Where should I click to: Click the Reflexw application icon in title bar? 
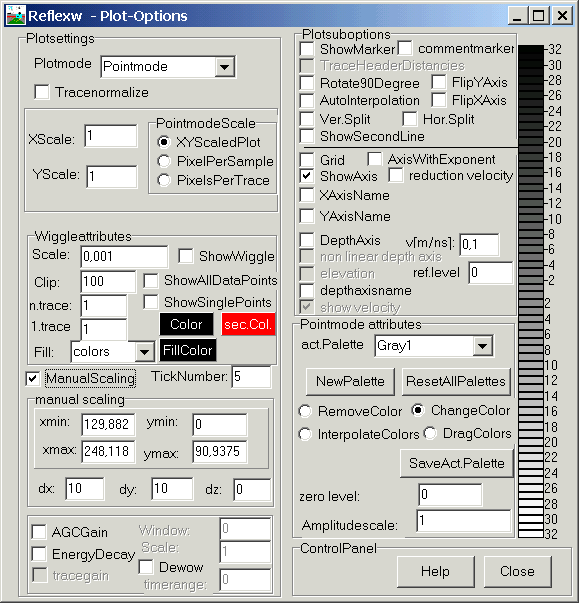coord(16,15)
